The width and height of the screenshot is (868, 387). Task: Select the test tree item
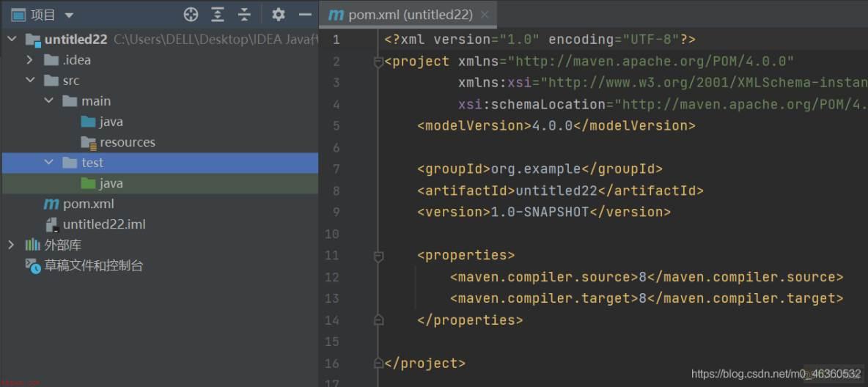click(92, 162)
